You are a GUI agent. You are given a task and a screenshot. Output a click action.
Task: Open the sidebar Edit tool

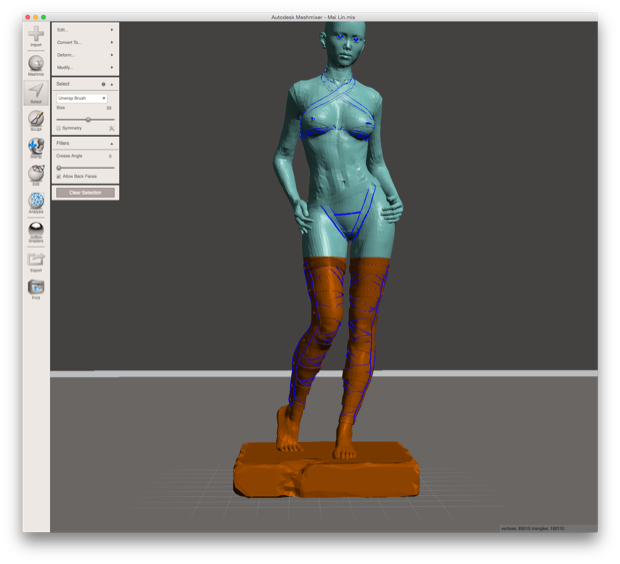(x=36, y=173)
